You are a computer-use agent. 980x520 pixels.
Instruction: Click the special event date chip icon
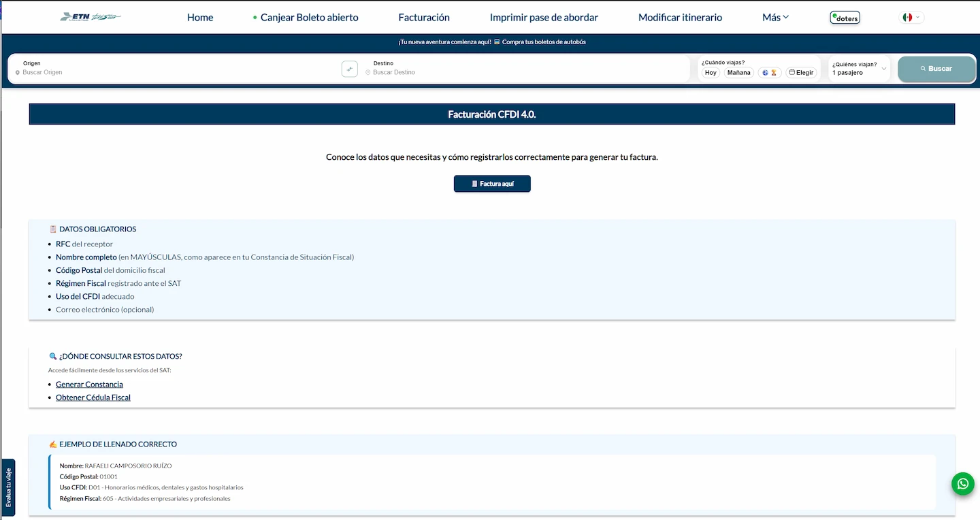pyautogui.click(x=770, y=73)
